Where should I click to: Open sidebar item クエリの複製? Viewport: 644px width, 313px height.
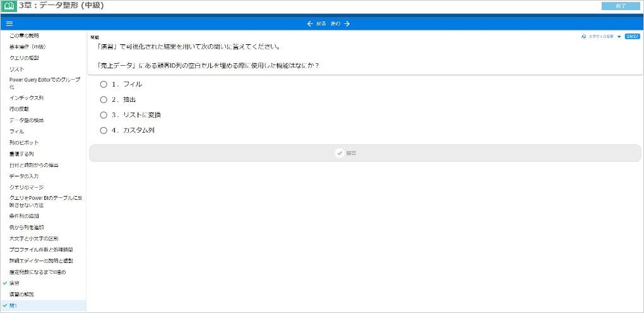tap(24, 58)
